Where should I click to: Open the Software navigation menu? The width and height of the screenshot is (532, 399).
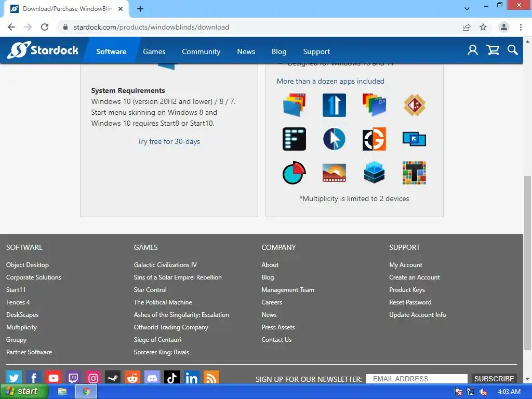click(111, 51)
